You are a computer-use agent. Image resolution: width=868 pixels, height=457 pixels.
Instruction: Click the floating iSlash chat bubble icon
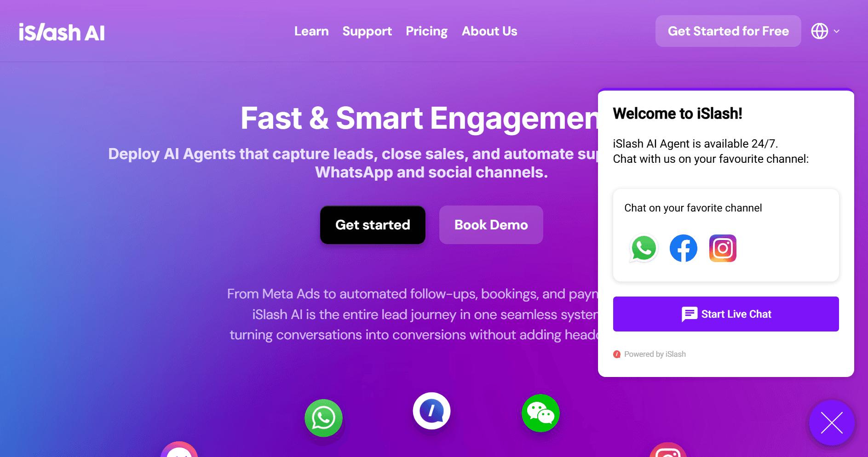click(431, 411)
